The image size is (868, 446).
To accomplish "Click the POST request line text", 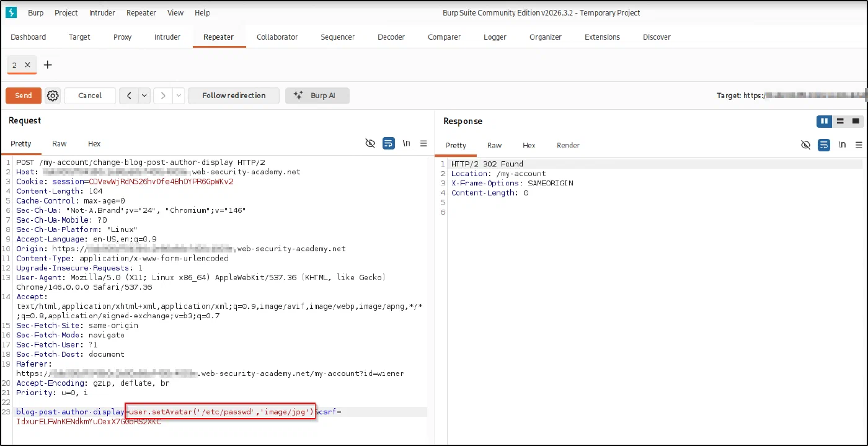I will tap(141, 163).
